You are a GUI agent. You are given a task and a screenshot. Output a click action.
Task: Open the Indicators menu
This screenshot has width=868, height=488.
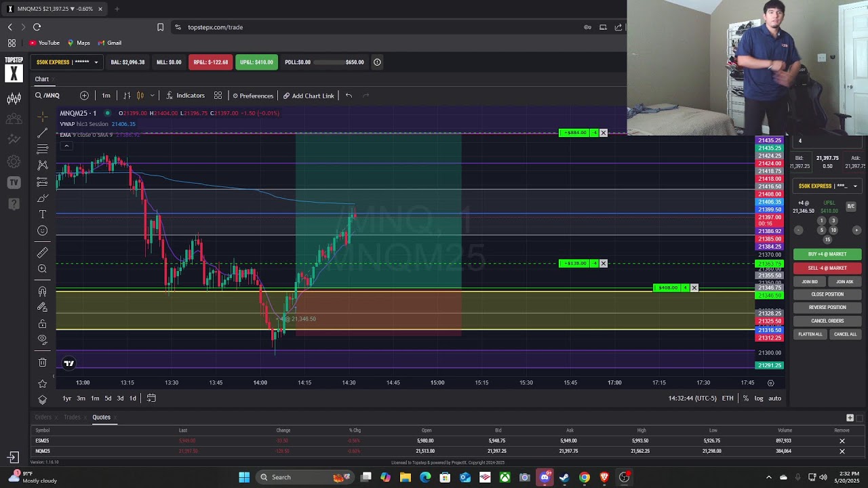tap(185, 96)
